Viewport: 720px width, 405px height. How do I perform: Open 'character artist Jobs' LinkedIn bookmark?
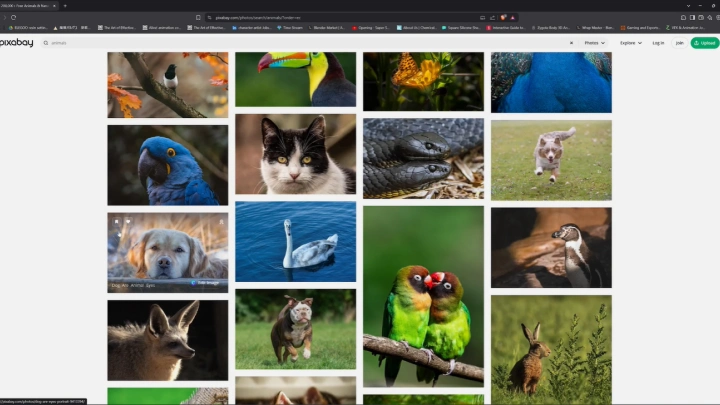(x=252, y=28)
